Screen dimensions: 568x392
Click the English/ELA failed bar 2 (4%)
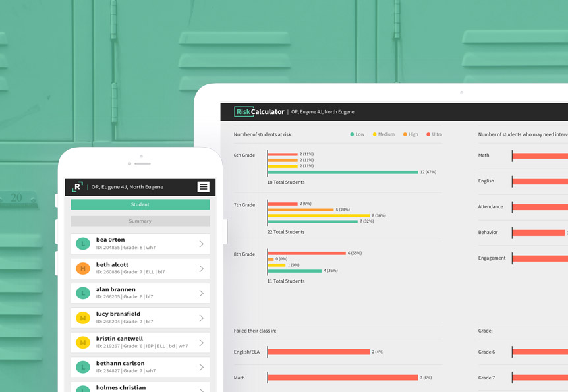319,352
